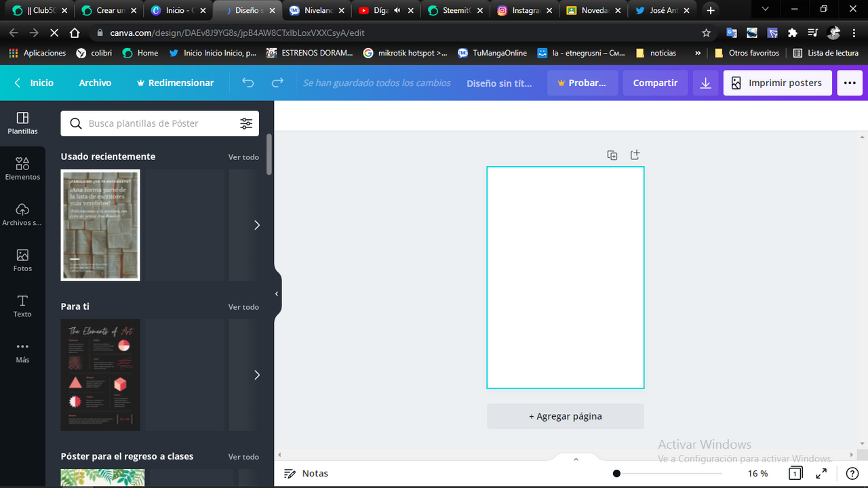868x488 pixels.
Task: Open the Chrome extensions puzzle icon
Action: click(x=792, y=33)
